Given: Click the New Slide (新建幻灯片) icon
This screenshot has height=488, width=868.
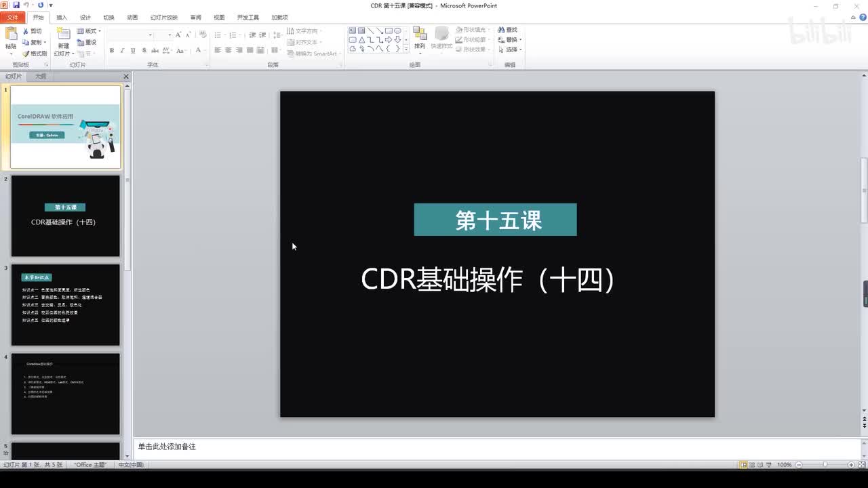Looking at the screenshot, I should (x=63, y=33).
